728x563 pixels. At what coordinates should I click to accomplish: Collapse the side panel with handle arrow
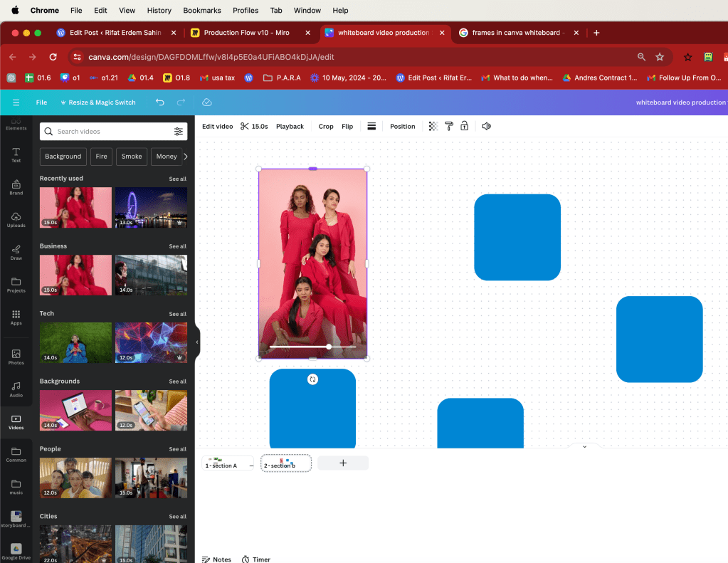click(197, 342)
